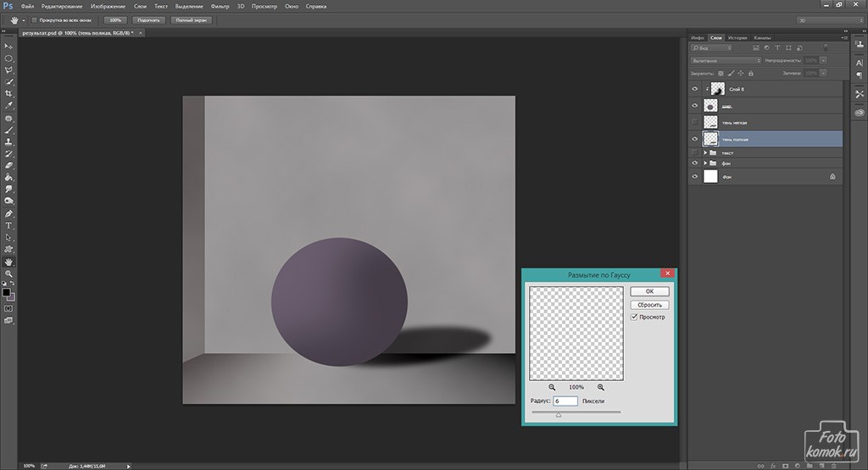
Task: Click the Радиус input field
Action: (x=565, y=401)
